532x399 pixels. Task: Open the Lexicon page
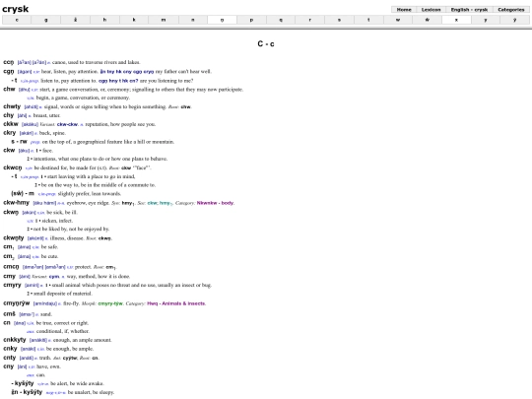coord(431,10)
